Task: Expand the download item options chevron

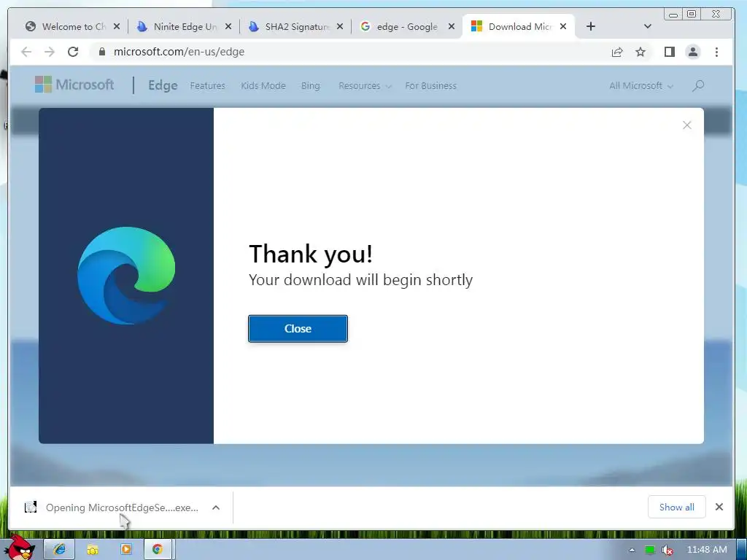Action: pyautogui.click(x=216, y=507)
